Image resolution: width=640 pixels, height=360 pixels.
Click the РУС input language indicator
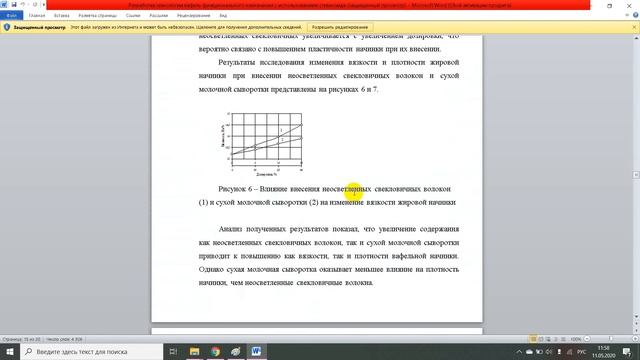coord(582,352)
